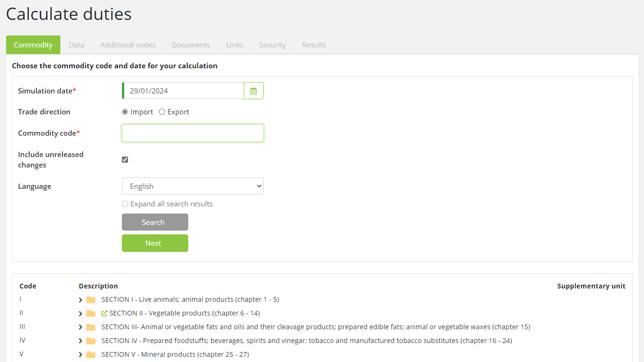Image resolution: width=644 pixels, height=362 pixels.
Task: Click the Section III folder icon
Action: [91, 327]
